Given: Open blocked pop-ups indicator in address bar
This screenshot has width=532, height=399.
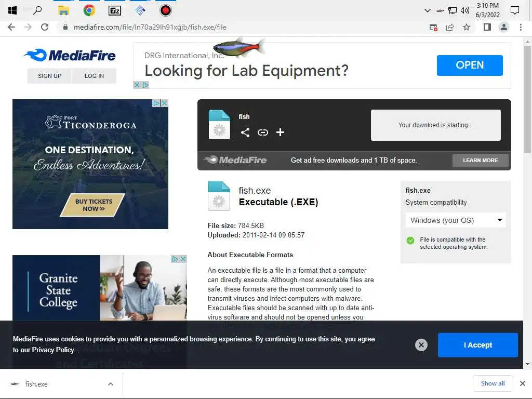Looking at the screenshot, I should [x=433, y=28].
